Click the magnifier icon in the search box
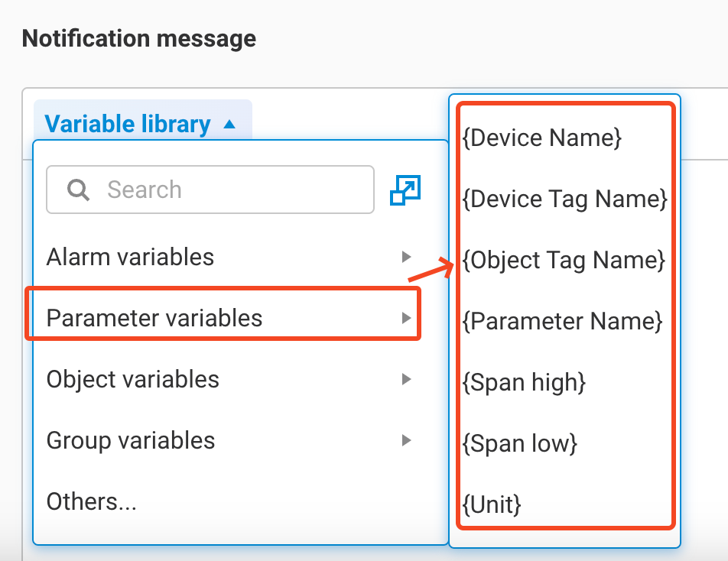 point(78,190)
